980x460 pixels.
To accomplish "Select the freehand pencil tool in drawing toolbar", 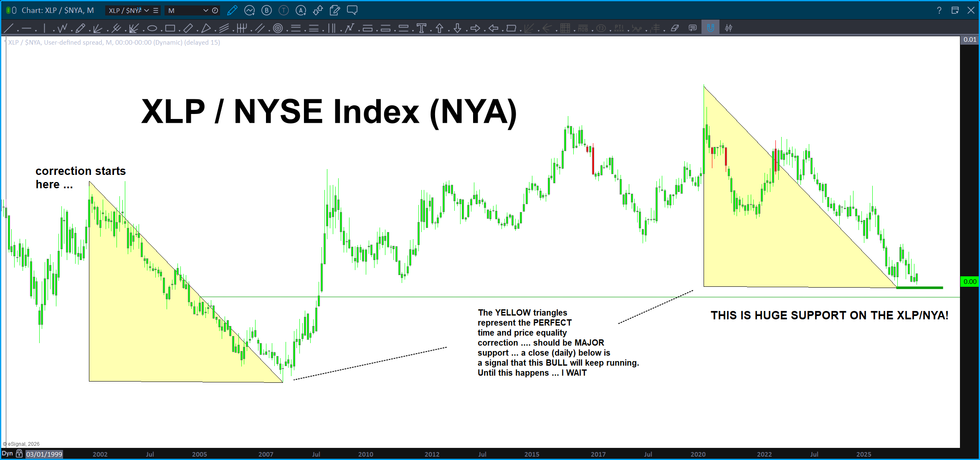I will 80,28.
